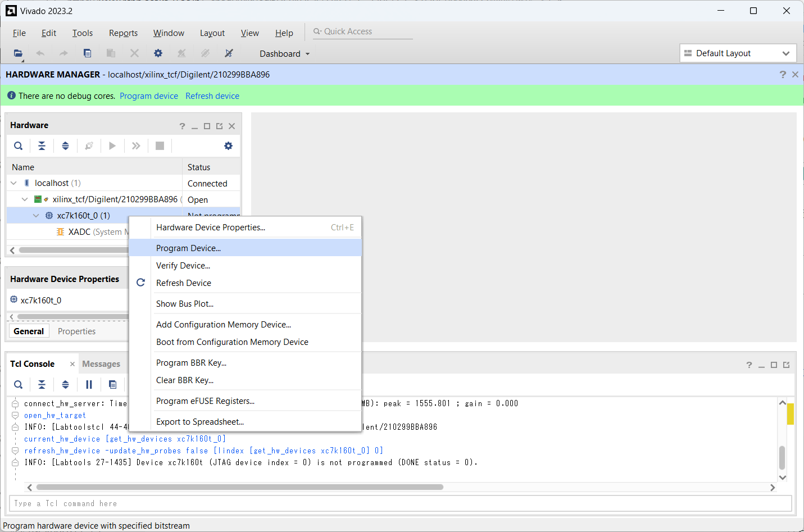804x532 pixels.
Task: Click the Hardware panel search icon
Action: pos(19,146)
